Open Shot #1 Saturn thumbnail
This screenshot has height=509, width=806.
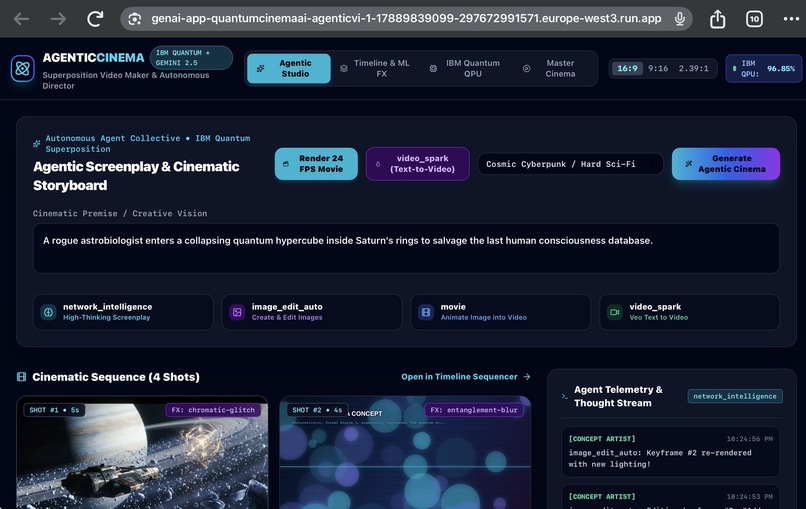[142, 453]
